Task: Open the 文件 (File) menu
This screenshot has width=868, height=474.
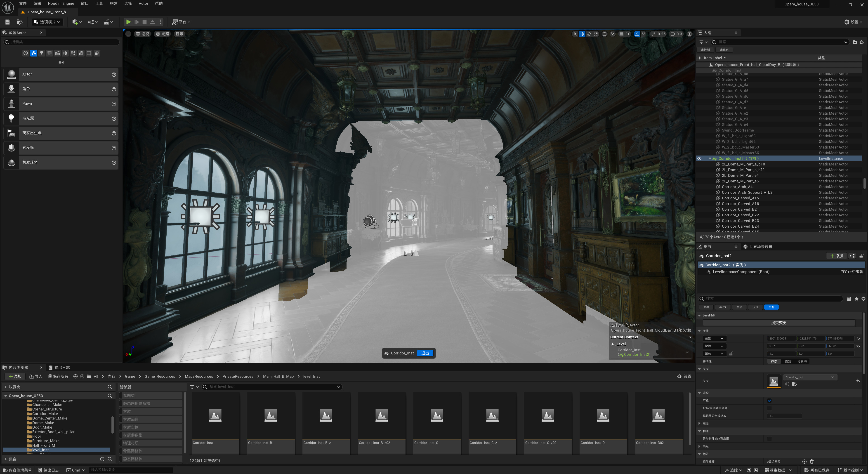Action: [23, 3]
